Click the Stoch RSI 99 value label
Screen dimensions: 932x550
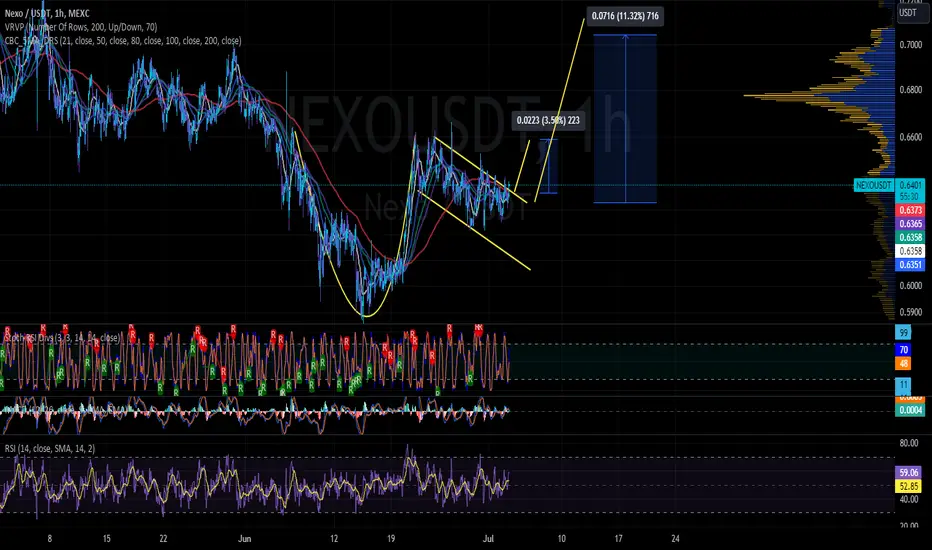(x=903, y=333)
